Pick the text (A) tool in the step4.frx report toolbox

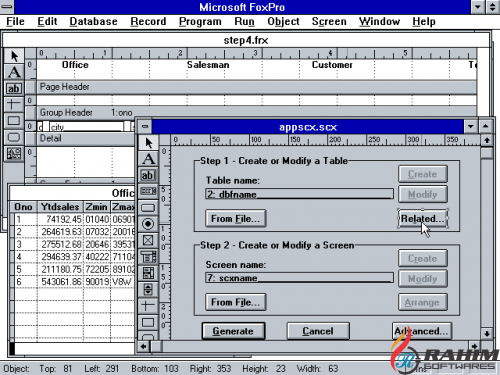tap(14, 72)
